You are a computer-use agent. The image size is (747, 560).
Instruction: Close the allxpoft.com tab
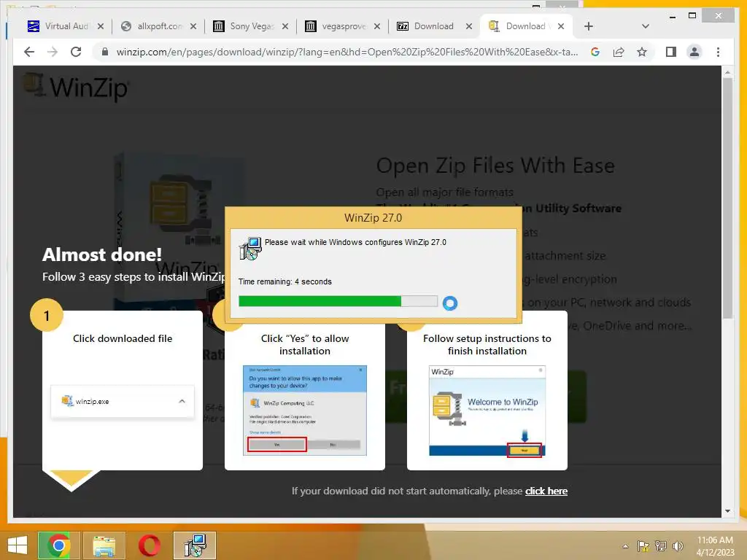tap(193, 26)
